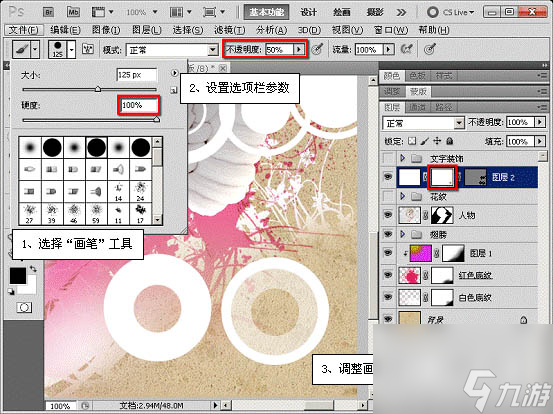Reset default foreground and background colors
Image resolution: width=553 pixels, height=414 pixels.
coord(11,291)
